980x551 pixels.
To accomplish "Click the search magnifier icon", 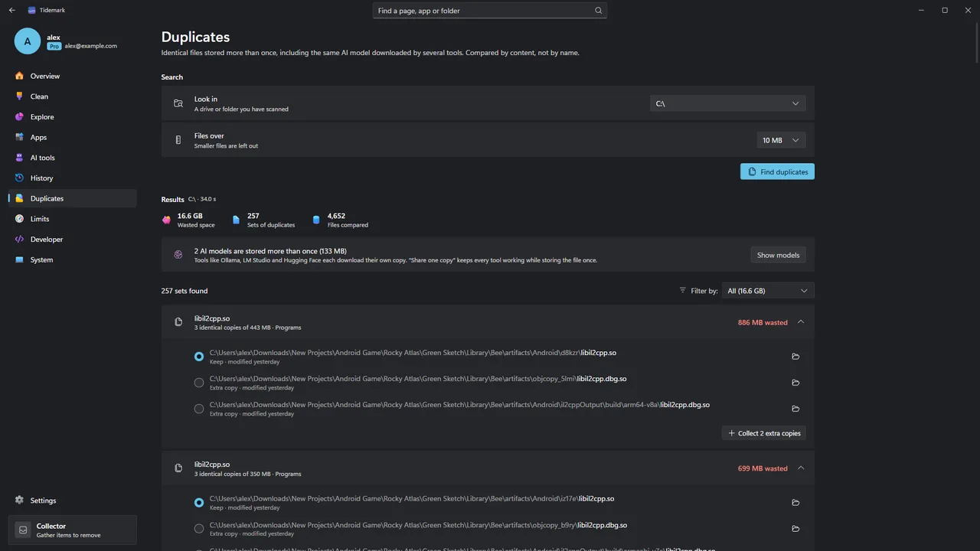I will tap(599, 11).
